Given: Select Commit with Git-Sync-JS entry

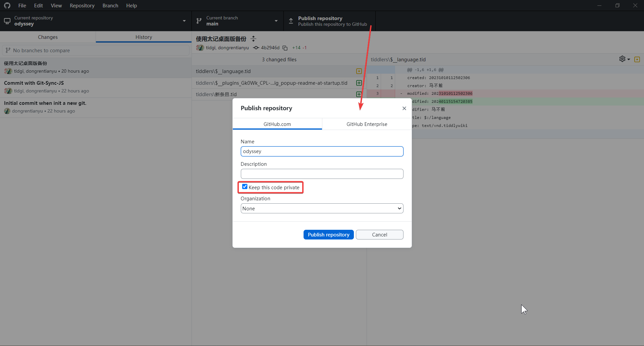Looking at the screenshot, I should 96,87.
